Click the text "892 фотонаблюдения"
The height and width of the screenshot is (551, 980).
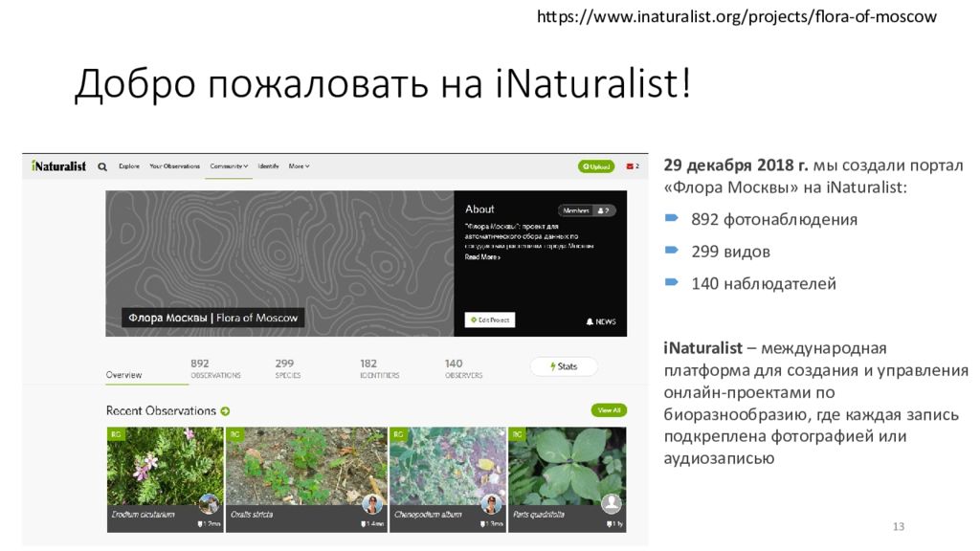pyautogui.click(x=774, y=220)
